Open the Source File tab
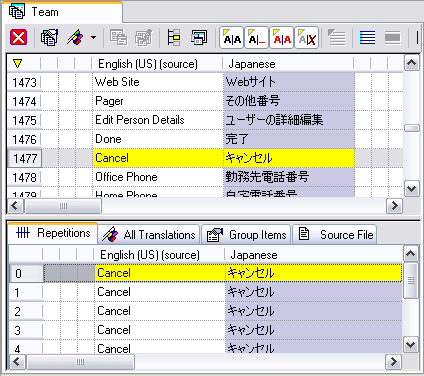 [335, 235]
